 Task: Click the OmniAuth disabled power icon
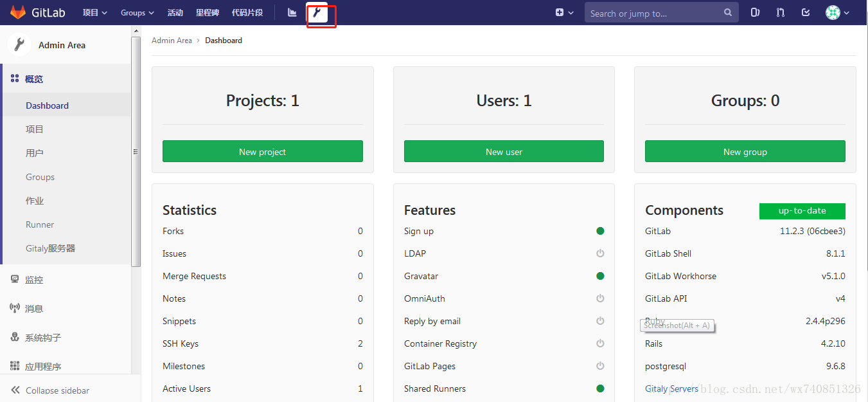[600, 298]
